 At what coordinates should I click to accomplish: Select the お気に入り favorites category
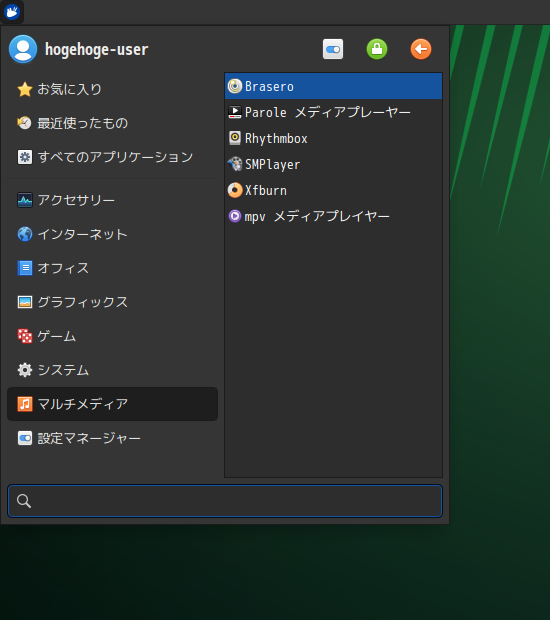112,89
